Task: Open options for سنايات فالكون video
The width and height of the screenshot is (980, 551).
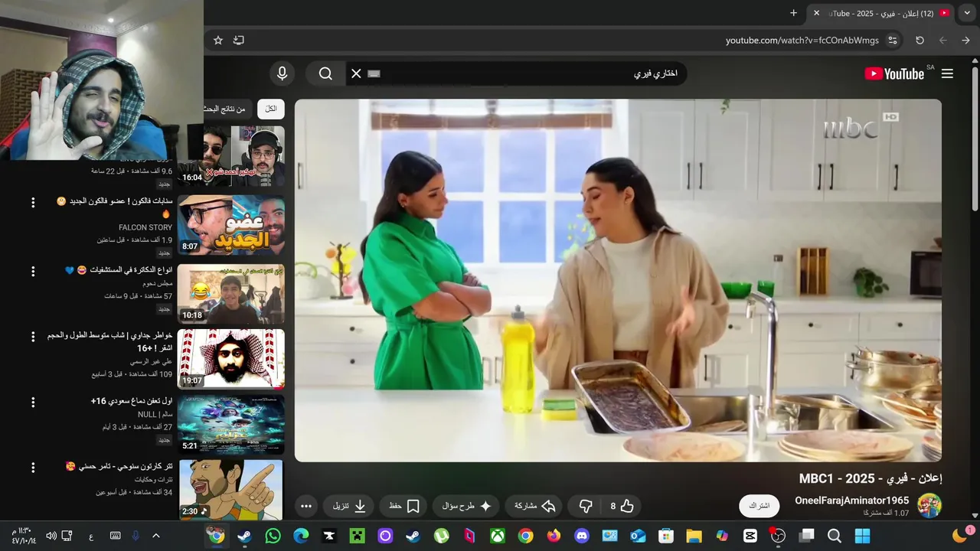Action: [33, 203]
